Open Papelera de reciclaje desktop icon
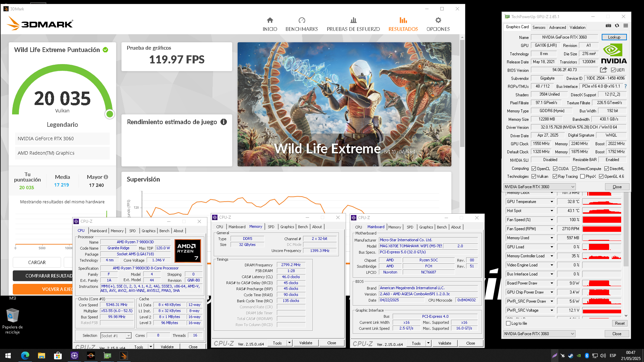Viewport: 644px width, 362px height. (12, 321)
